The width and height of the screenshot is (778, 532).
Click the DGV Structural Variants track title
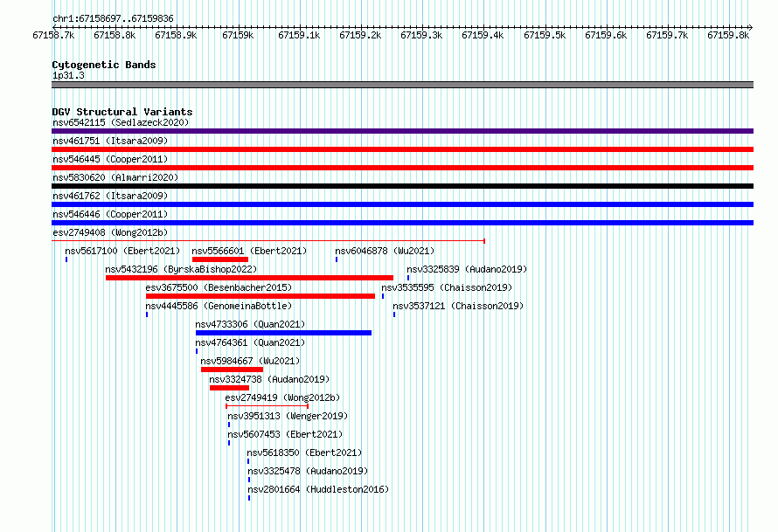[122, 112]
